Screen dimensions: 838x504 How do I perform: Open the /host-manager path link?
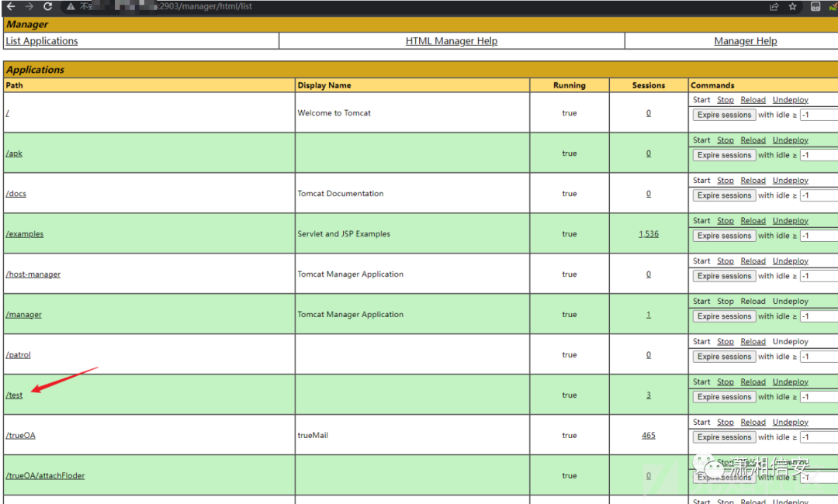click(33, 274)
